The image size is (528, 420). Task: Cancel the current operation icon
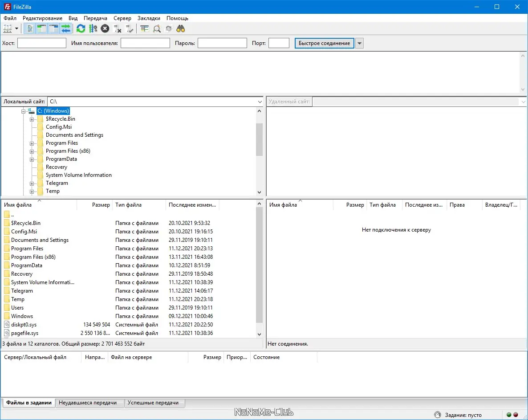pos(105,29)
